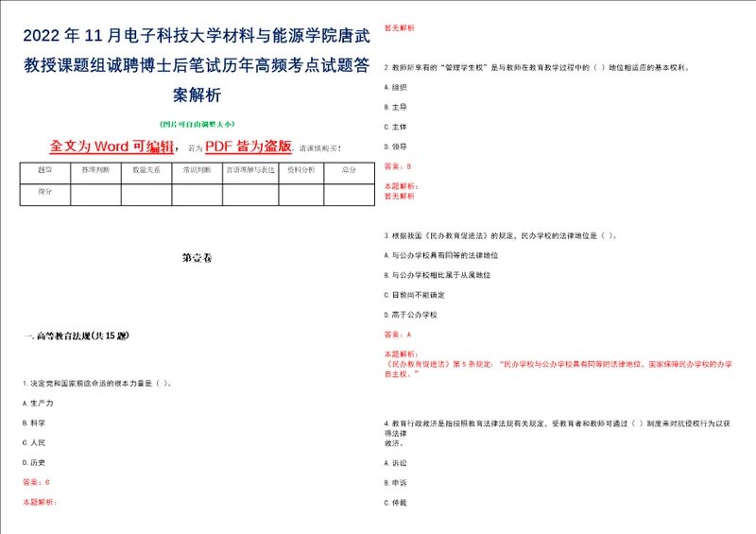Select option "D.高于公办学校"
Viewport: 756px width, 534px height.
[410, 315]
